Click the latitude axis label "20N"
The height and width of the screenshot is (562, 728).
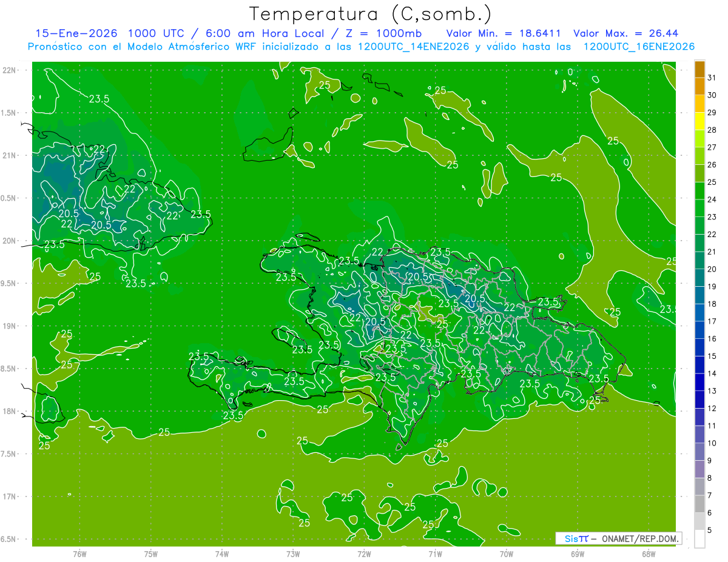pos(9,241)
